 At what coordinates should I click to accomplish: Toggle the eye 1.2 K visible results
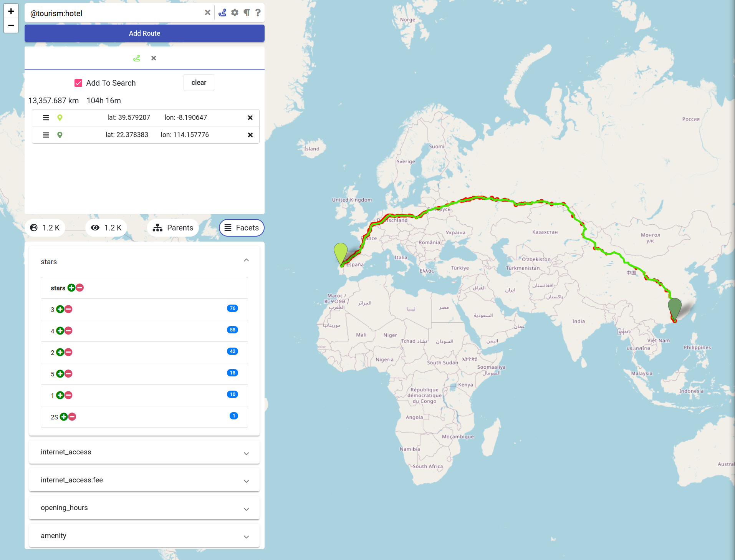106,228
